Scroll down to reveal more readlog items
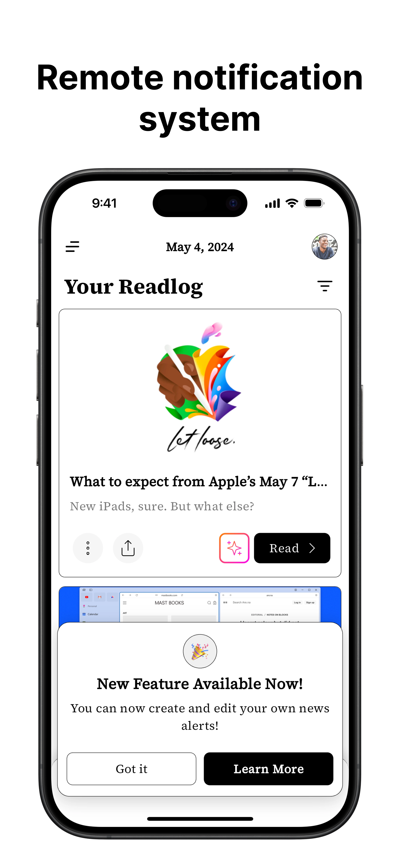400x868 pixels. tap(200, 603)
